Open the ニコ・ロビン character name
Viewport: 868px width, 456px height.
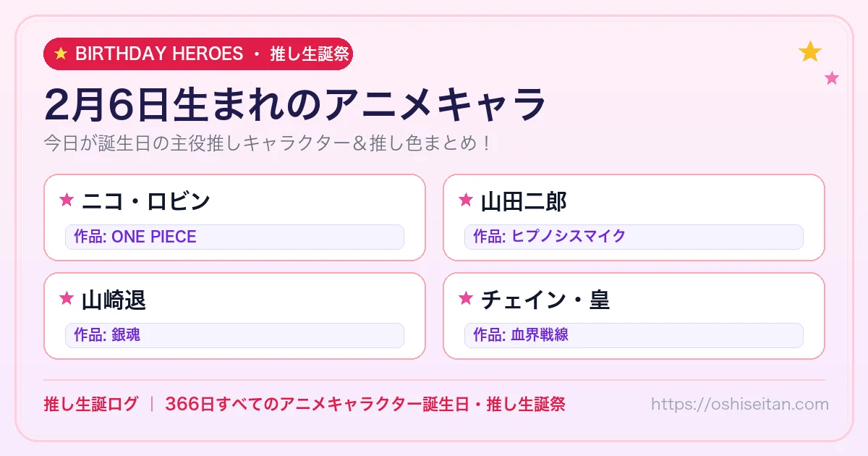[145, 201]
